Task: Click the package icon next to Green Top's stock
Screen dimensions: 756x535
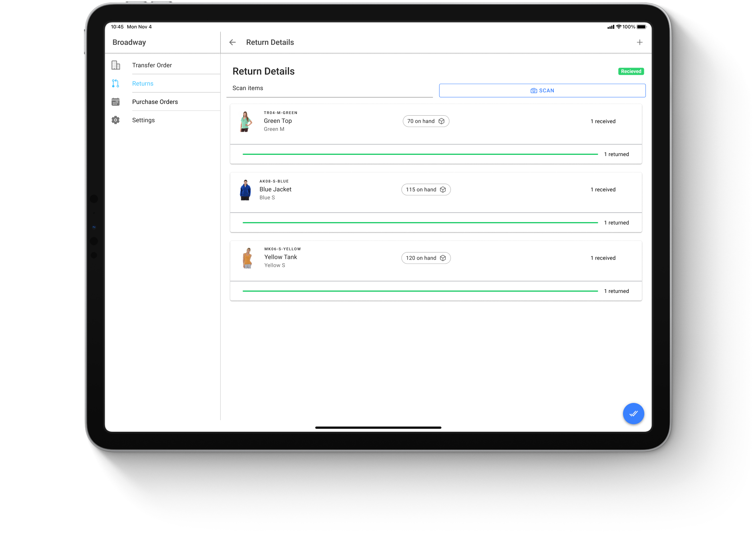Action: 442,121
